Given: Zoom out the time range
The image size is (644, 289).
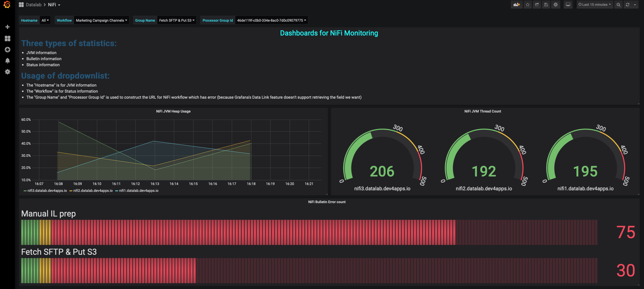Looking at the screenshot, I should click(x=618, y=5).
